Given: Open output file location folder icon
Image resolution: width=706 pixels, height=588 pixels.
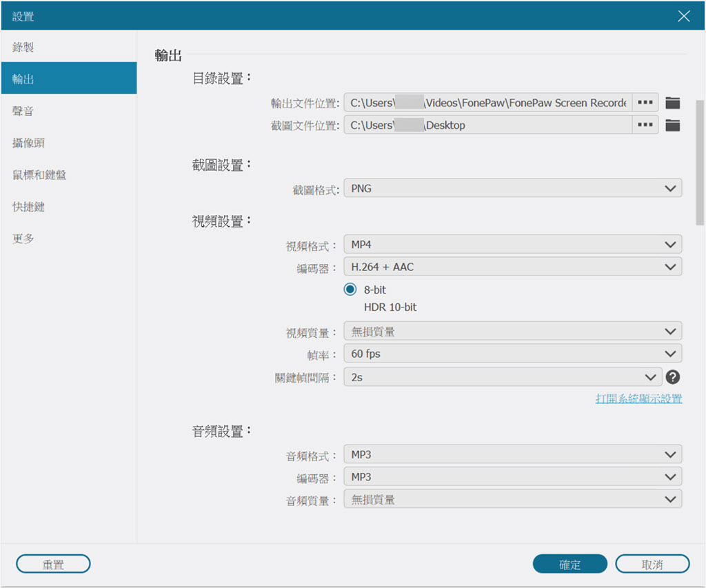Looking at the screenshot, I should tap(672, 103).
